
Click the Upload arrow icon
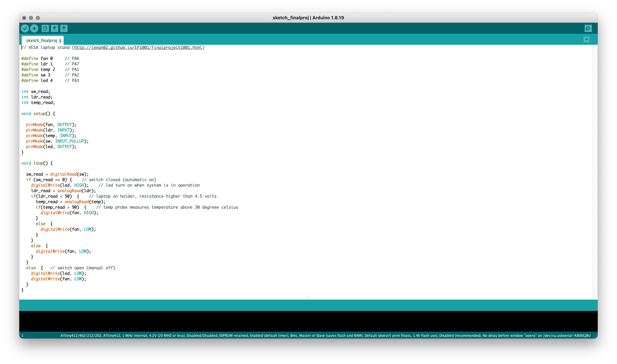coord(34,28)
